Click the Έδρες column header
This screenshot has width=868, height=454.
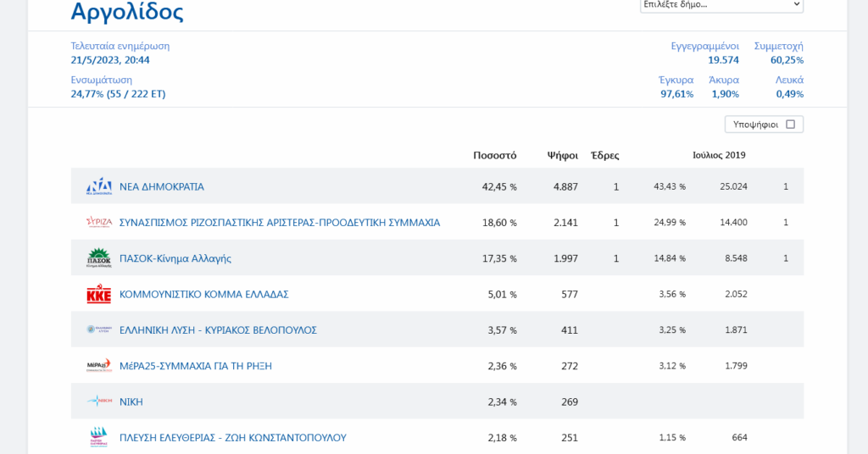click(x=604, y=156)
